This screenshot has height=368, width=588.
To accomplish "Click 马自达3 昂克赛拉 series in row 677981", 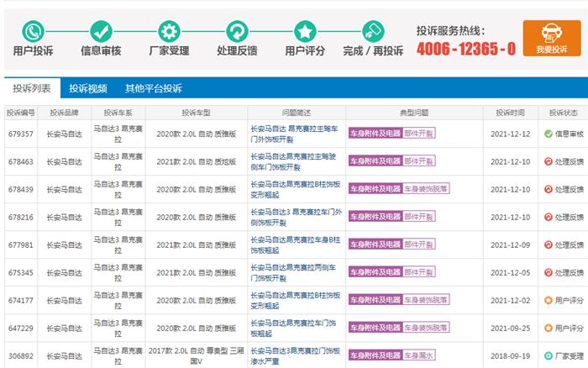I will (118, 245).
